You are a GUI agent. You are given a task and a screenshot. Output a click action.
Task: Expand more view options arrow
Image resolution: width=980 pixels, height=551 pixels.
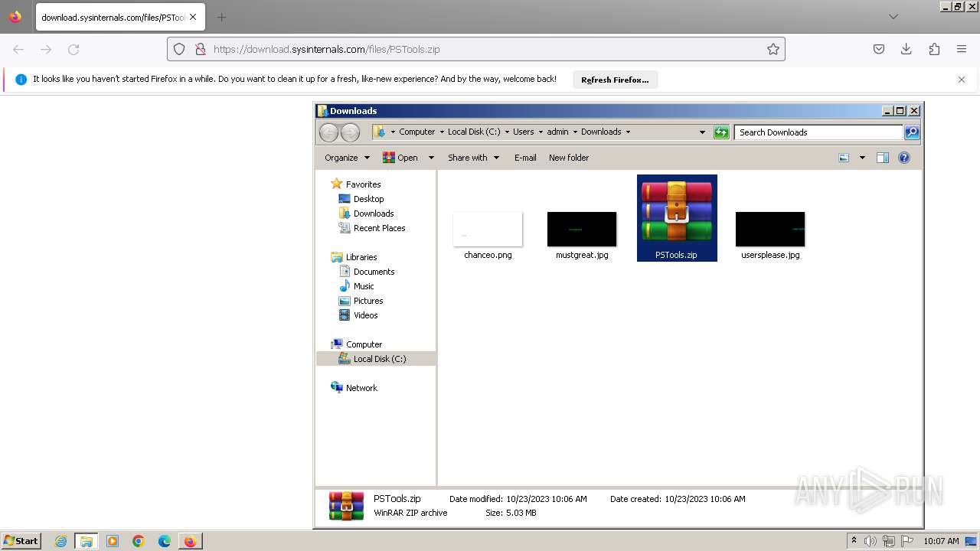tap(862, 158)
